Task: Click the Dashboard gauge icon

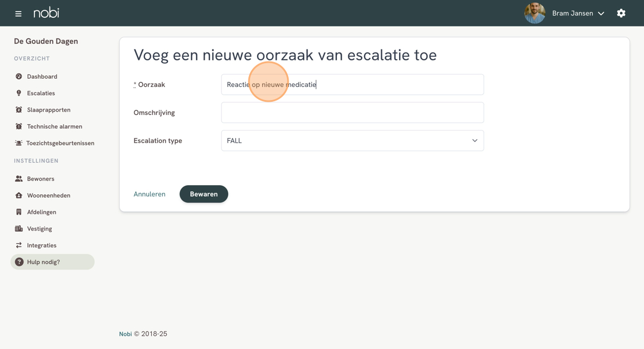Action: point(19,76)
